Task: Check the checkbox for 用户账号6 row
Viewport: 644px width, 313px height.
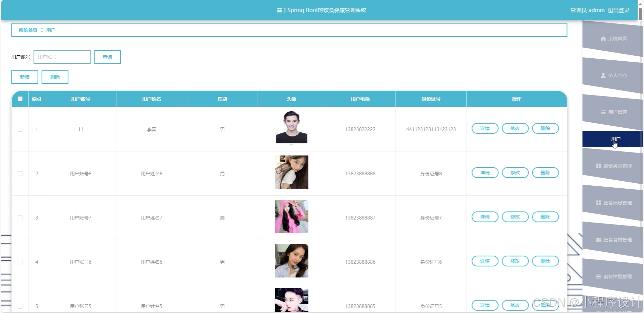Action: (x=20, y=262)
